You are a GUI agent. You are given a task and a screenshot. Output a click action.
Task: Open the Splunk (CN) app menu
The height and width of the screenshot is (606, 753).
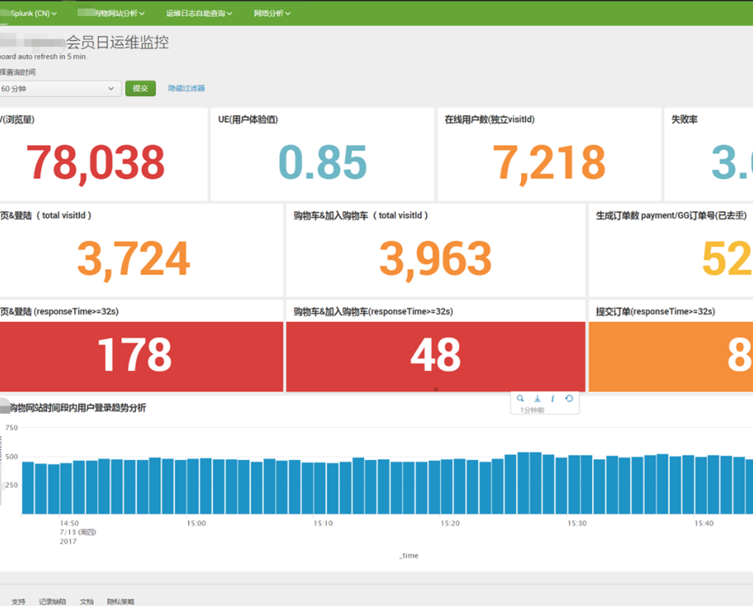pos(34,13)
